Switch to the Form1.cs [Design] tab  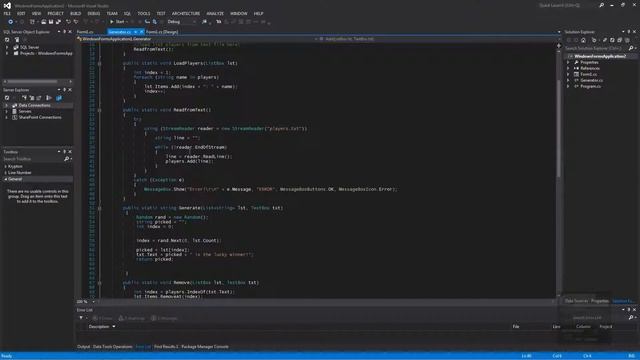pos(162,32)
